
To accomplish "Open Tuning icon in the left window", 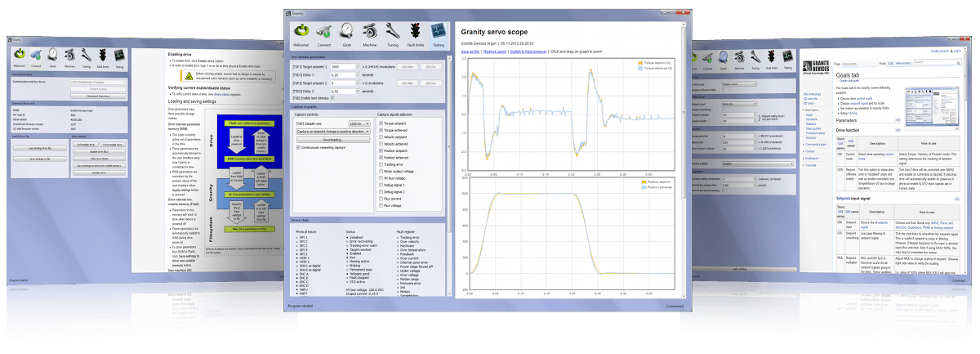I will coord(87,57).
